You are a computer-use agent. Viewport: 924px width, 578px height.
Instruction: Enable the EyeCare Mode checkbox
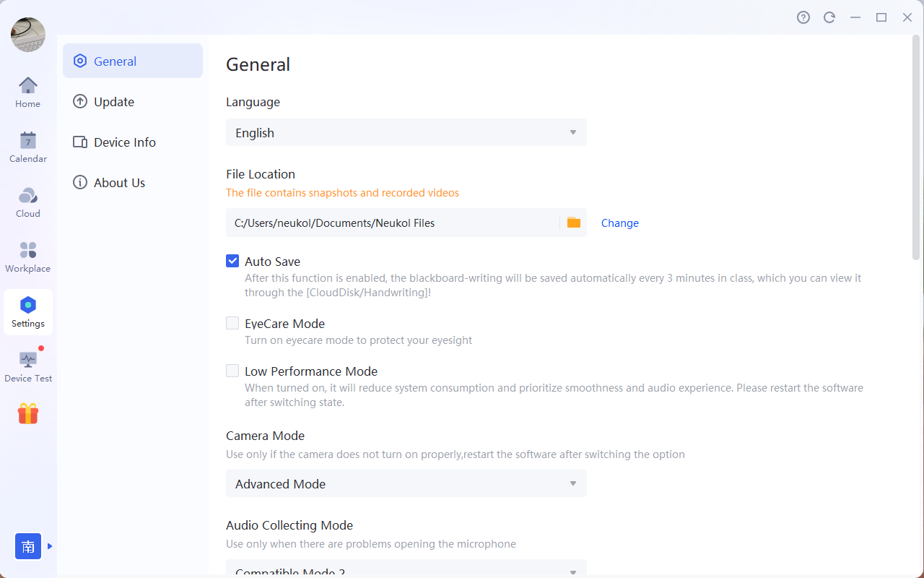232,323
